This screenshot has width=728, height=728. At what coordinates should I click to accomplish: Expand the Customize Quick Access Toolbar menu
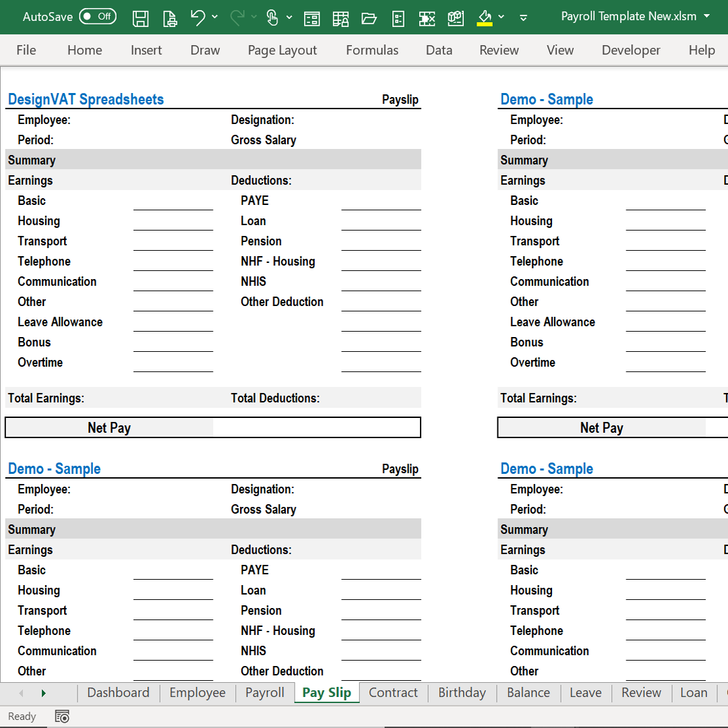[524, 18]
